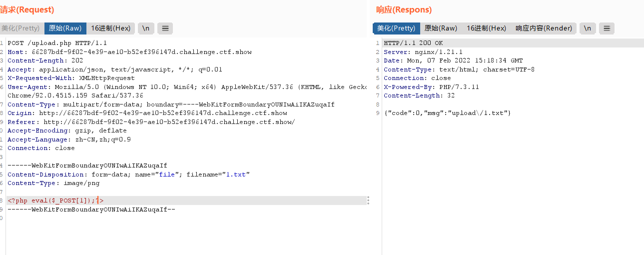Image resolution: width=644 pixels, height=255 pixels.
Task: Switch response view to Raw tab
Action: [441, 28]
